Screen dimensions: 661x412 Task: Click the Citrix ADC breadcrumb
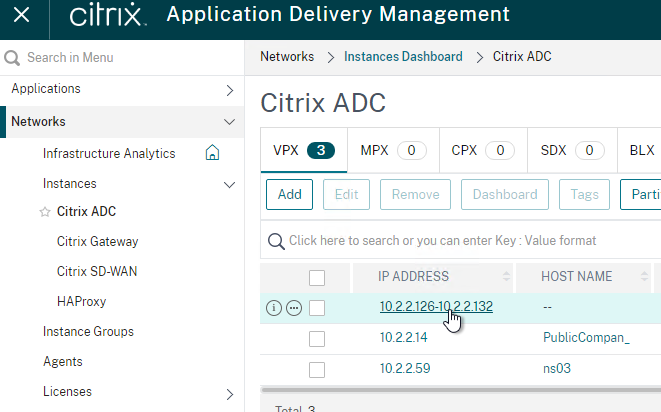[522, 57]
